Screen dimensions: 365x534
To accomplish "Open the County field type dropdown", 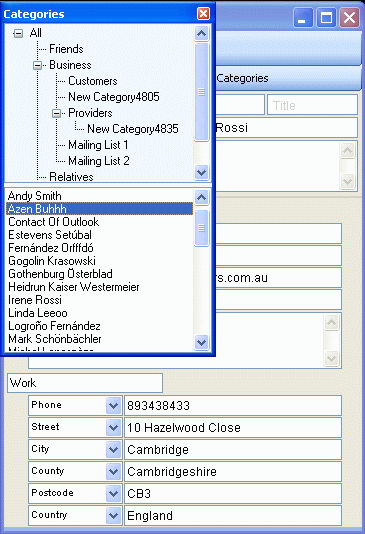I will coord(113,472).
